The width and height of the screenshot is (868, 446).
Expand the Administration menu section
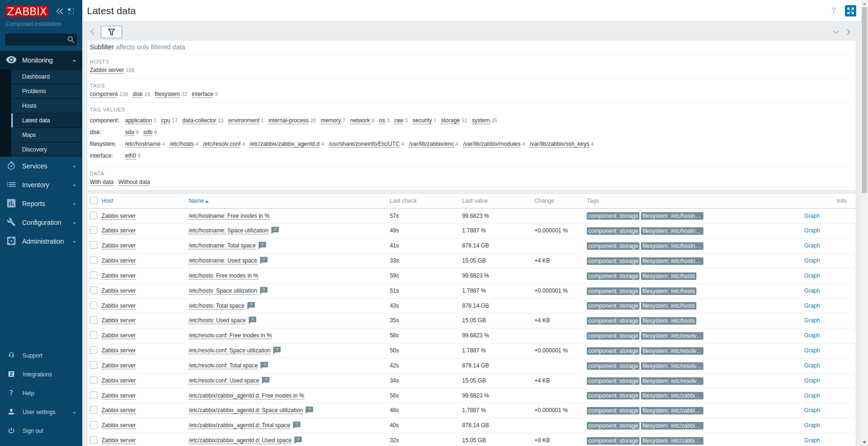(74, 242)
